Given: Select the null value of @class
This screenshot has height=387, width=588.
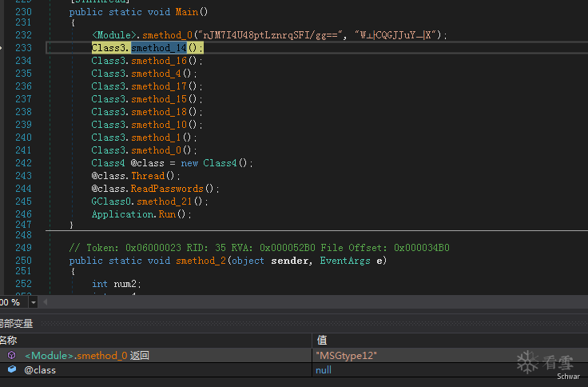Looking at the screenshot, I should (x=325, y=369).
